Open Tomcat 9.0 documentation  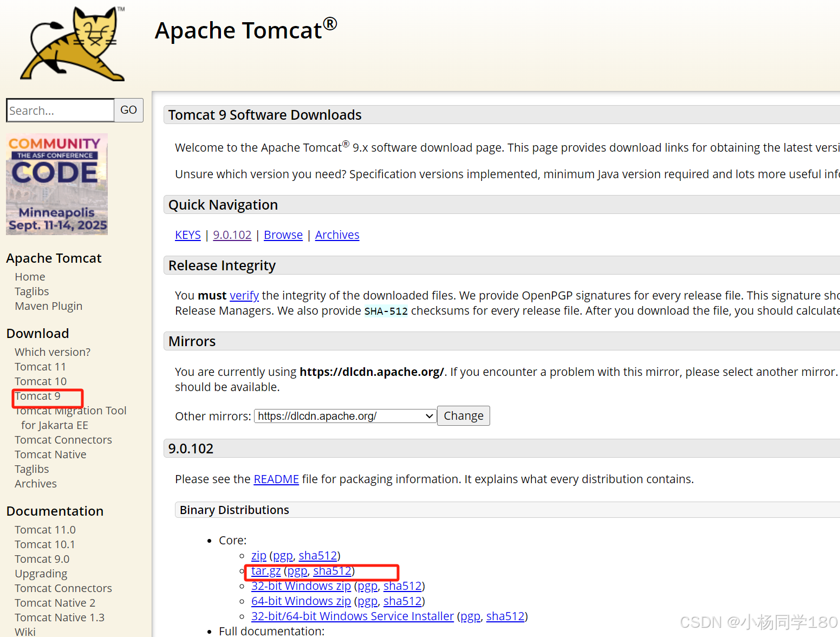(x=42, y=559)
